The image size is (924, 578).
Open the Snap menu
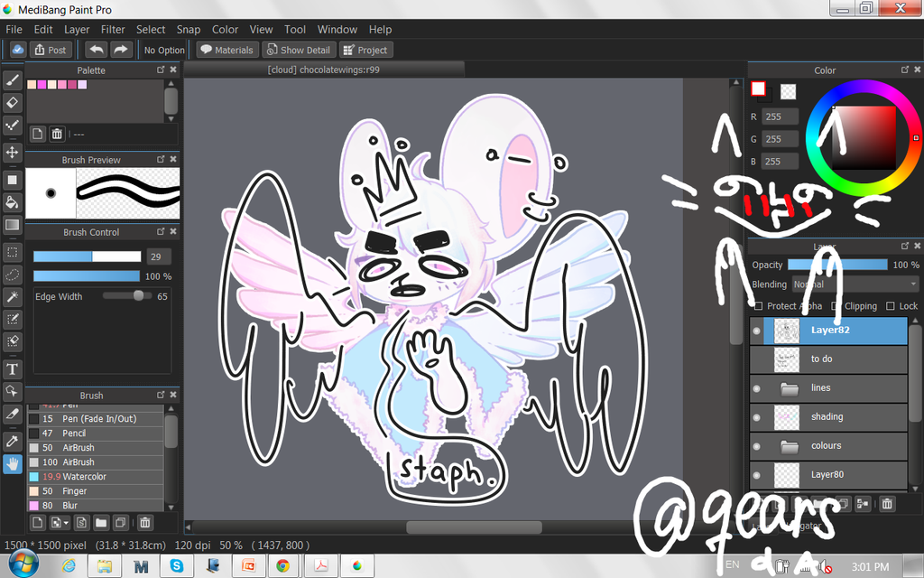pos(189,30)
